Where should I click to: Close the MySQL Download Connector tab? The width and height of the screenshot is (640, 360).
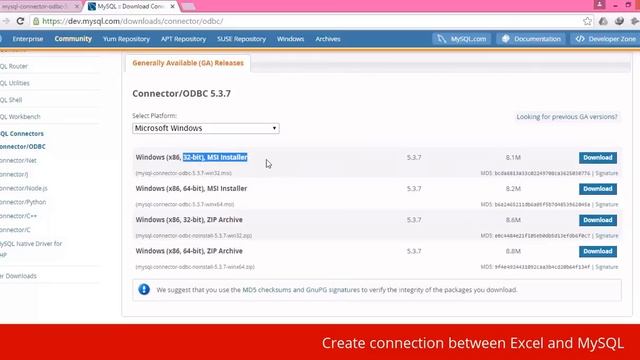coord(173,7)
